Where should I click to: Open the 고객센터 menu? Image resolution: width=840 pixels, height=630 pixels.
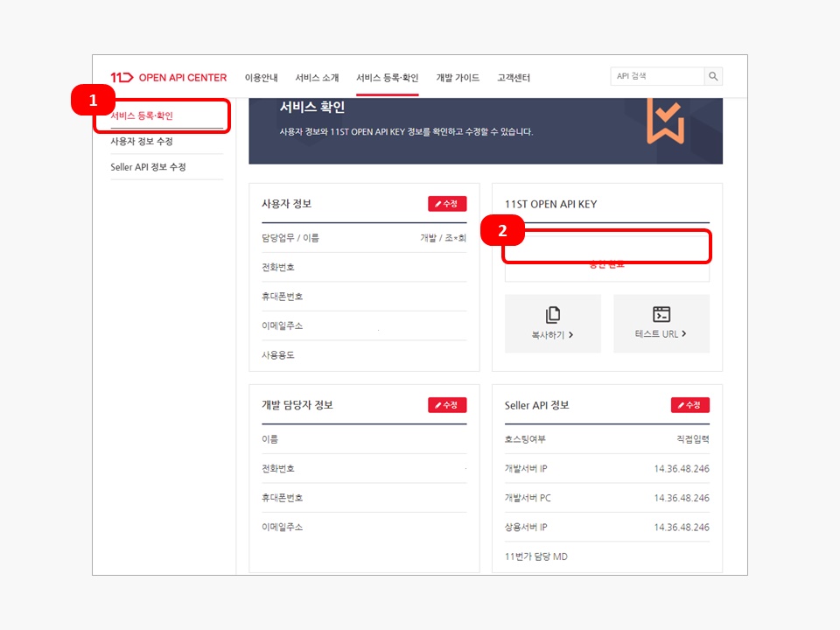pos(514,78)
